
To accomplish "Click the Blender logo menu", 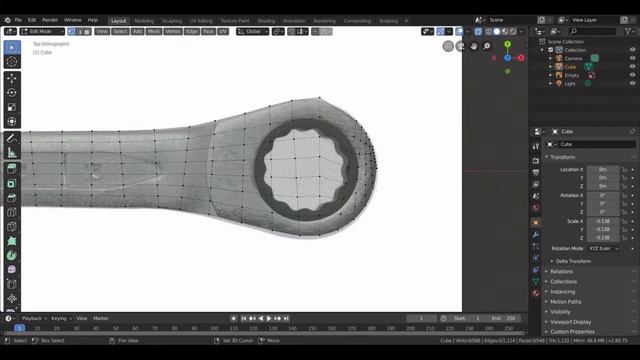I will [7, 20].
